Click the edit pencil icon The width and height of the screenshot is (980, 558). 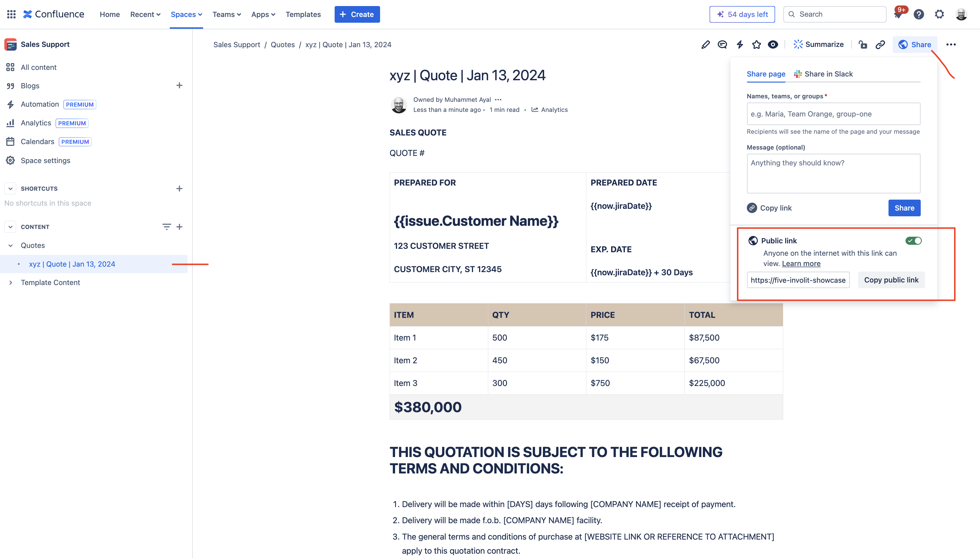[705, 45]
